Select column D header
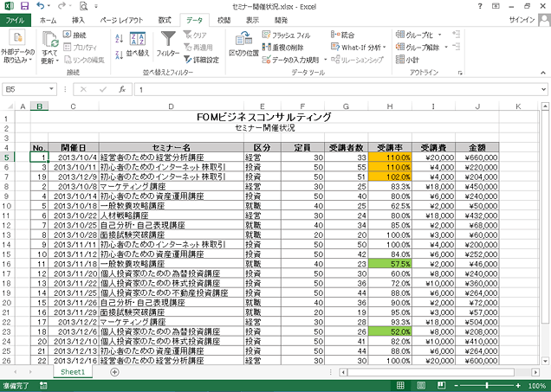 pyautogui.click(x=172, y=106)
